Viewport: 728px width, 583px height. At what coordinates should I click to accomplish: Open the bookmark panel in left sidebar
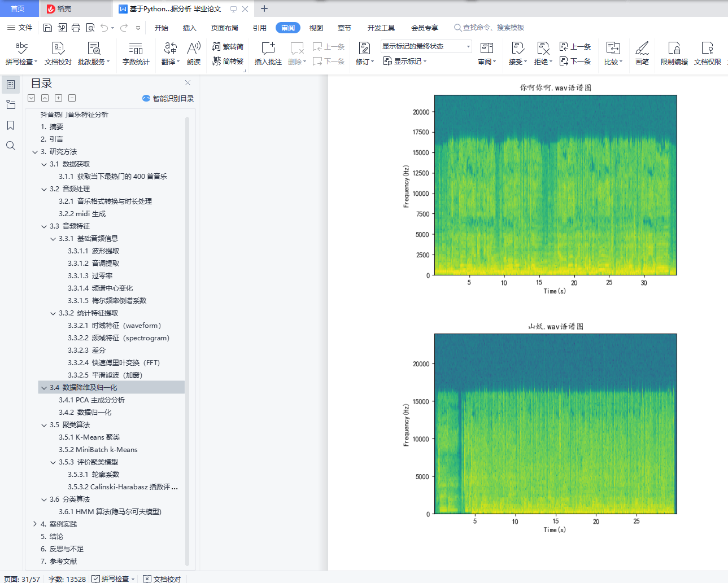pyautogui.click(x=11, y=125)
